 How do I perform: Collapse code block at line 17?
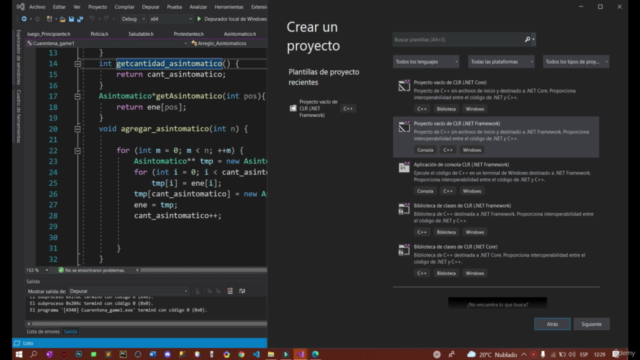[x=77, y=96]
